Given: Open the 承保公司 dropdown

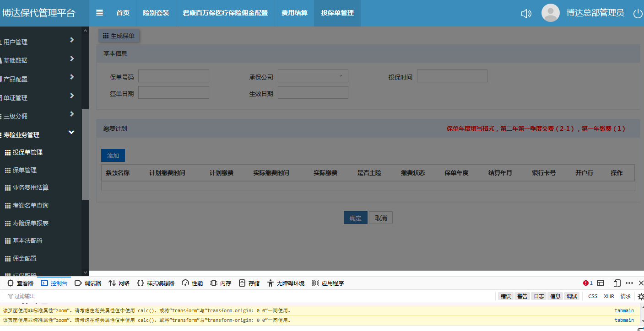Looking at the screenshot, I should pyautogui.click(x=313, y=76).
